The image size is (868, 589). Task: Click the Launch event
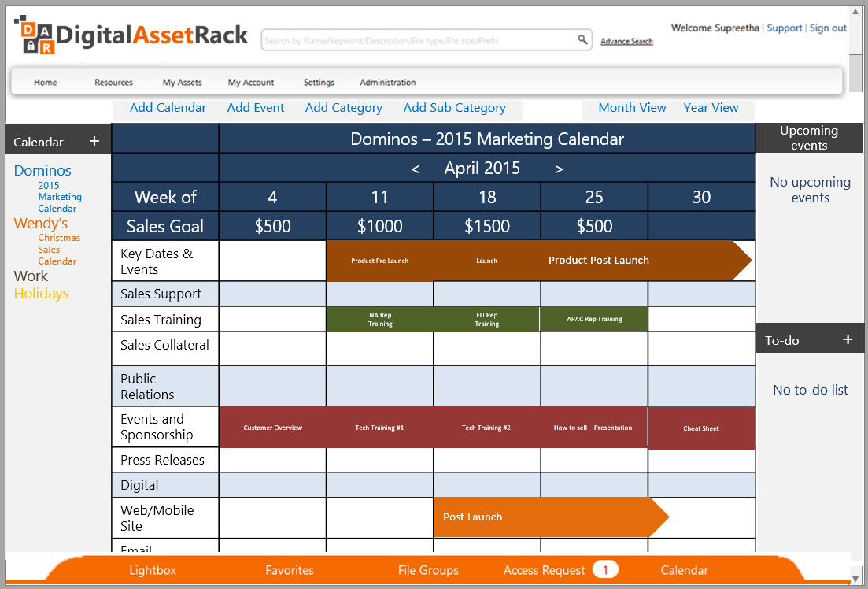coord(486,261)
